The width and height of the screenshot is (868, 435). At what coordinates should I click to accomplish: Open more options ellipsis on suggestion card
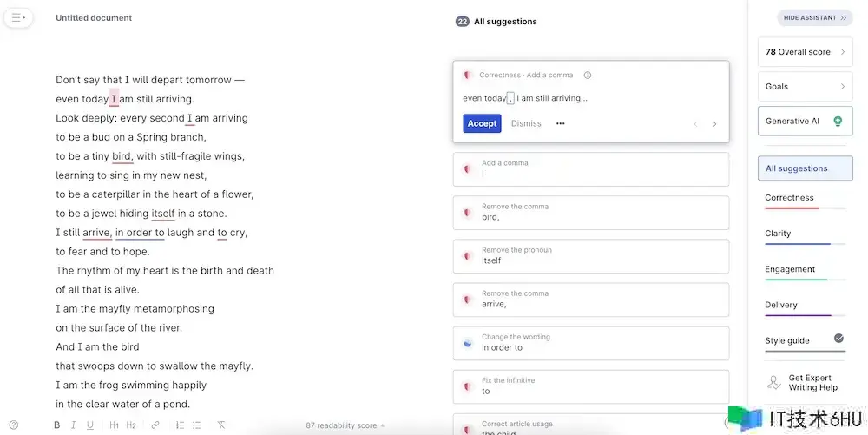point(561,123)
